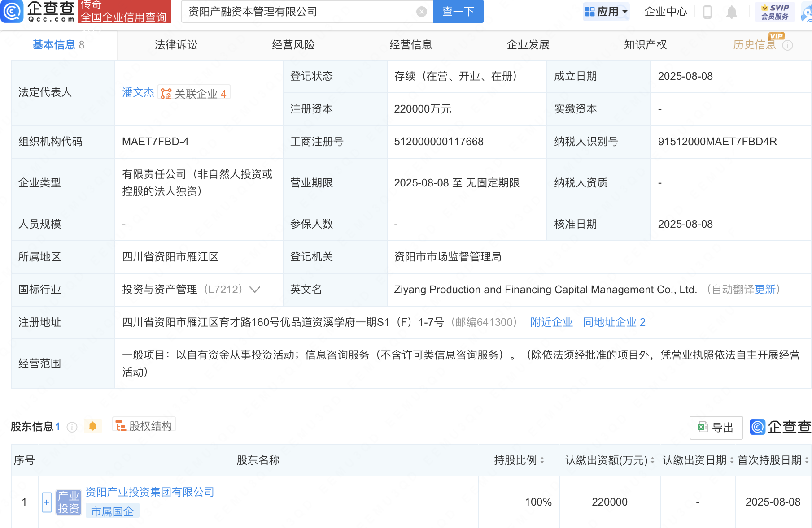
Task: Open 股权结构 equity structure view
Action: [x=144, y=426]
